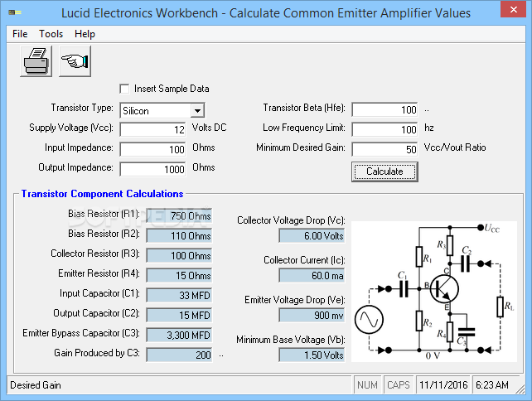532x401 pixels.
Task: Click the application icon in the title bar
Action: 15,12
